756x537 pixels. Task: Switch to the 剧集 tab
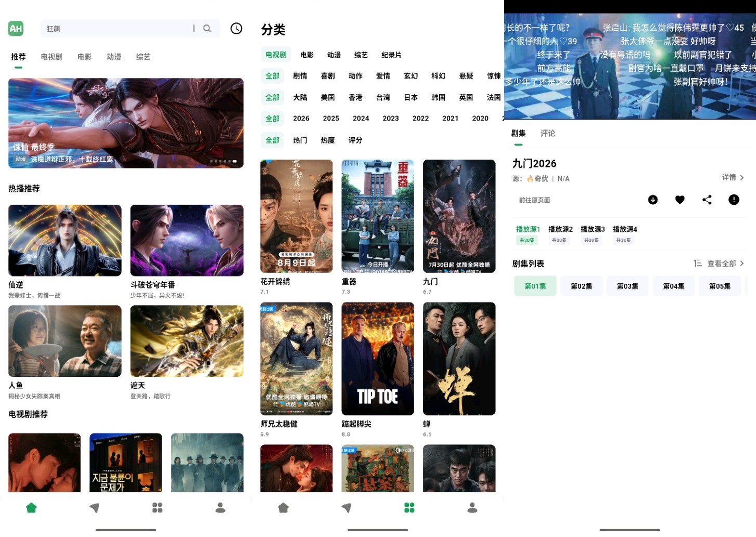pos(519,134)
